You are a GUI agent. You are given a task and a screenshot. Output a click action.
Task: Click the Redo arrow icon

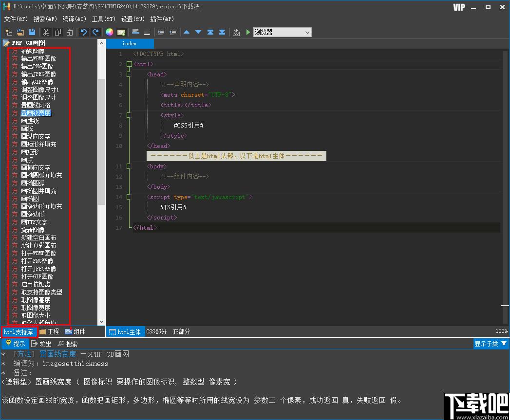pos(95,32)
